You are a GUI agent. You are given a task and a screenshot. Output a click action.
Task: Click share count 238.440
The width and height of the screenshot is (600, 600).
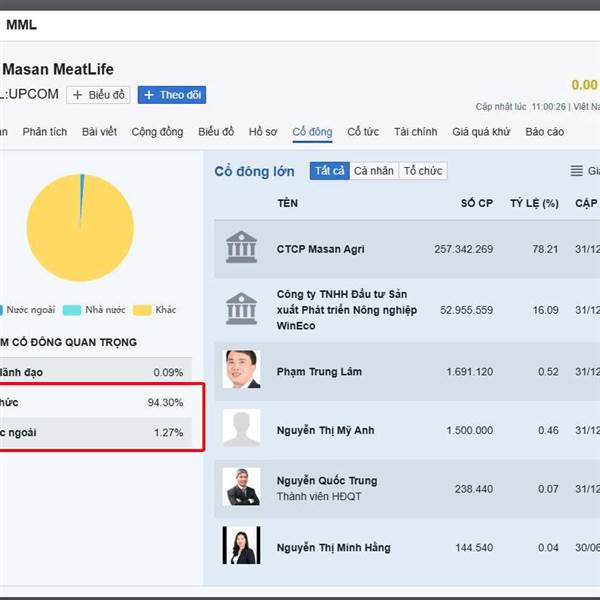coord(474,489)
